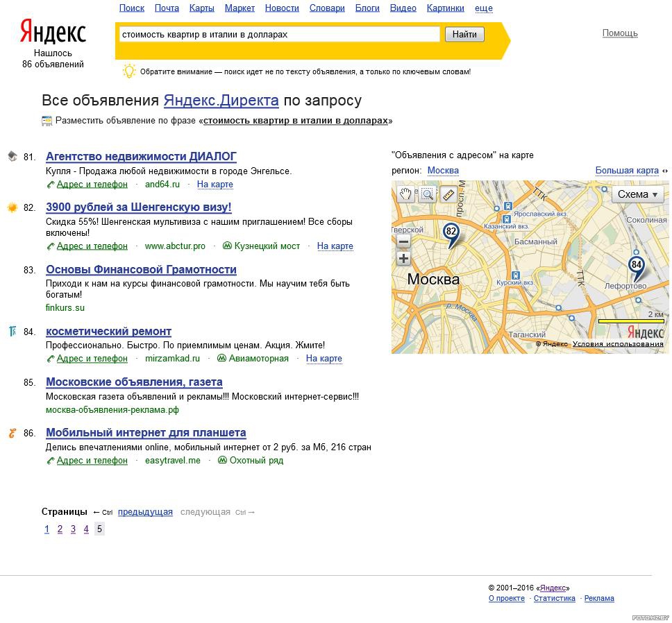672x623 pixels.
Task: Click the lightbulb hint icon
Action: pyautogui.click(x=129, y=71)
